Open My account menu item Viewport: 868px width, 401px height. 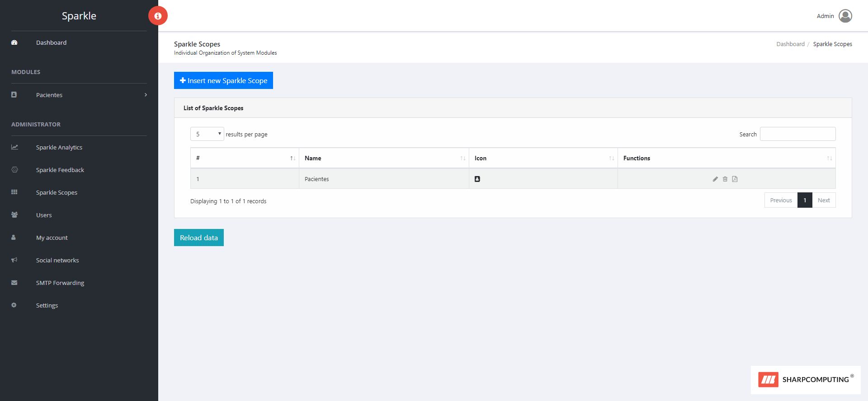[x=52, y=238]
